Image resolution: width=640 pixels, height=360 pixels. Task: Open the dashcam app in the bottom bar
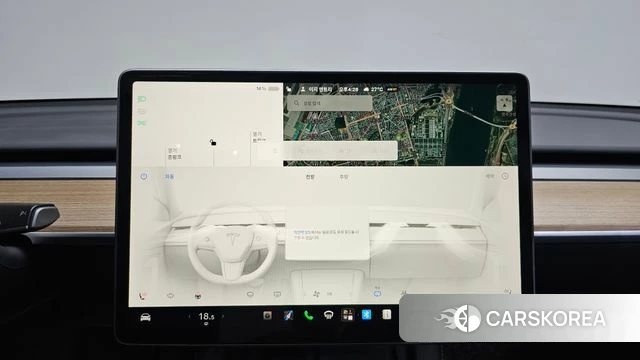tap(267, 315)
